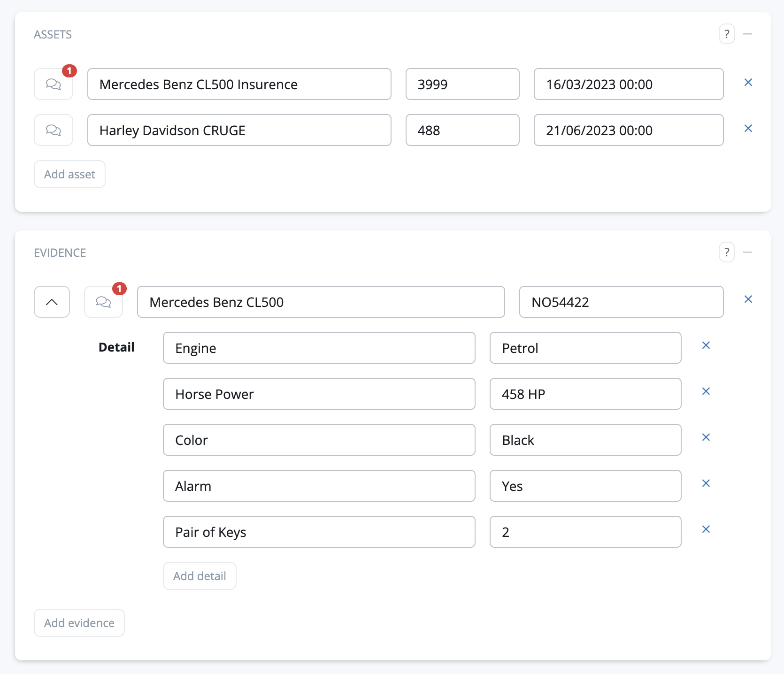The image size is (784, 674).
Task: Collapse Mercedes Benz CL500 evidence details
Action: point(52,302)
